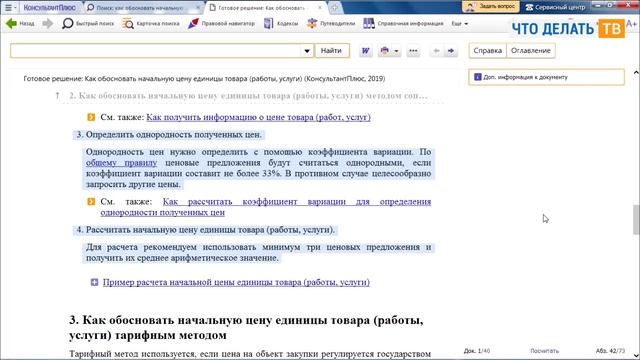
Task: Click the orange arrow icon before Как рассчитать коэффициент
Action: click(91, 202)
